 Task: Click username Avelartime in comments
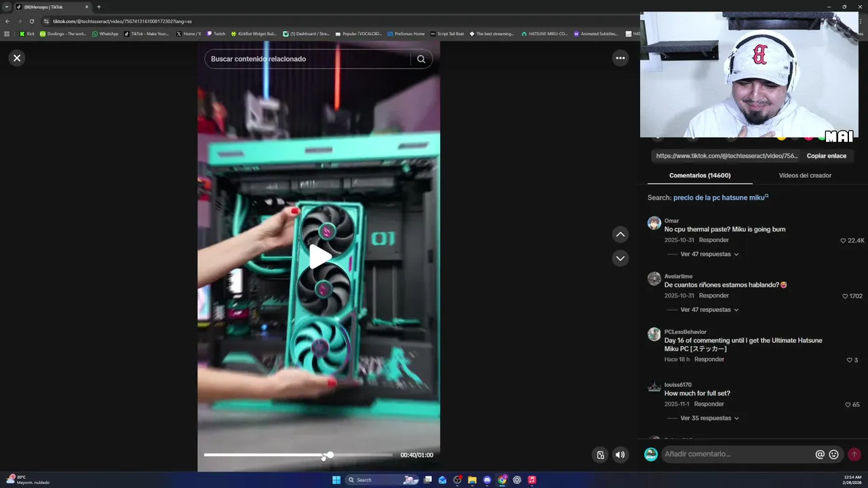pos(678,277)
